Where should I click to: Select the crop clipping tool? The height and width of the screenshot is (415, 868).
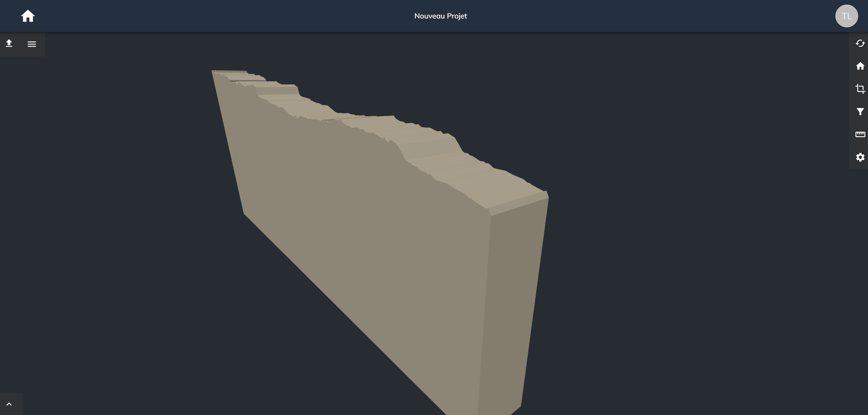(860, 89)
